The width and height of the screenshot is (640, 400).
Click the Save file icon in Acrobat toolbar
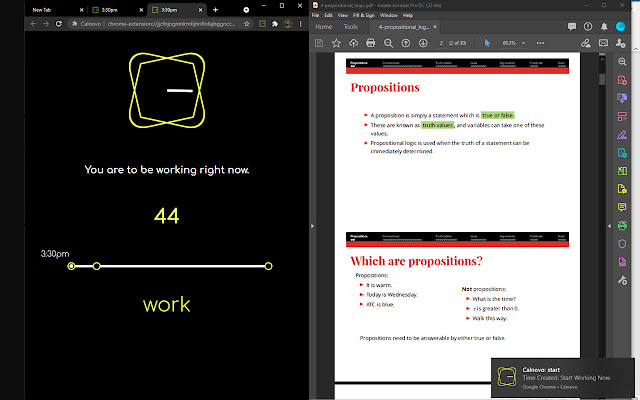[320, 43]
